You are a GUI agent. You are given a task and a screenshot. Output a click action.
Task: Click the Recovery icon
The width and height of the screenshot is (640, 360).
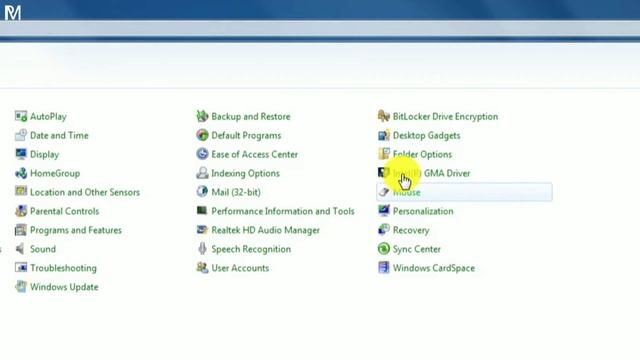(x=384, y=230)
